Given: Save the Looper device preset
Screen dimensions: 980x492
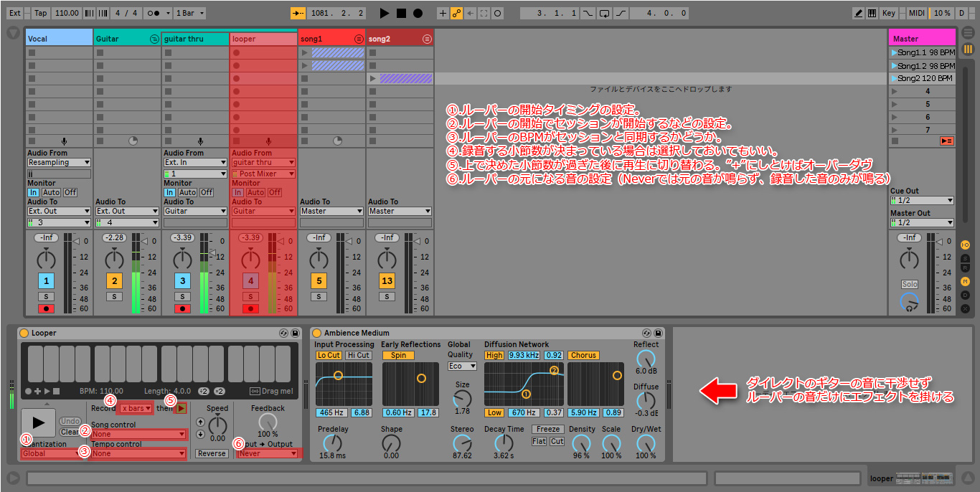Looking at the screenshot, I should click(295, 333).
